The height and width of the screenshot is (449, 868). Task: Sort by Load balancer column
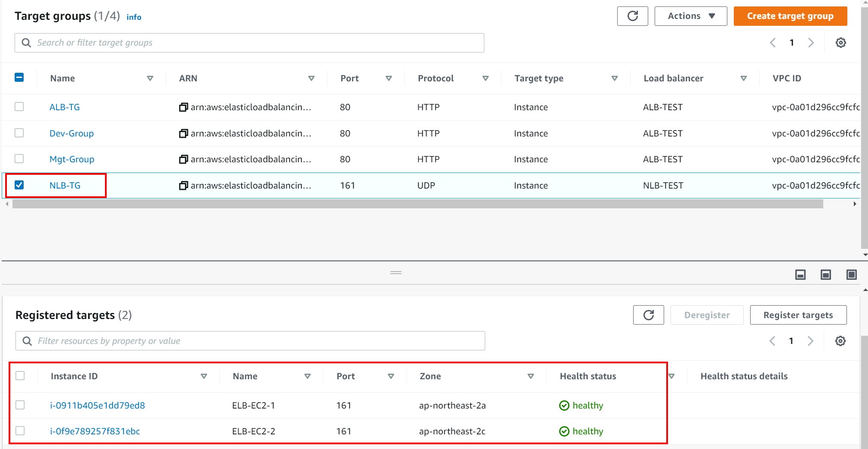(x=744, y=78)
